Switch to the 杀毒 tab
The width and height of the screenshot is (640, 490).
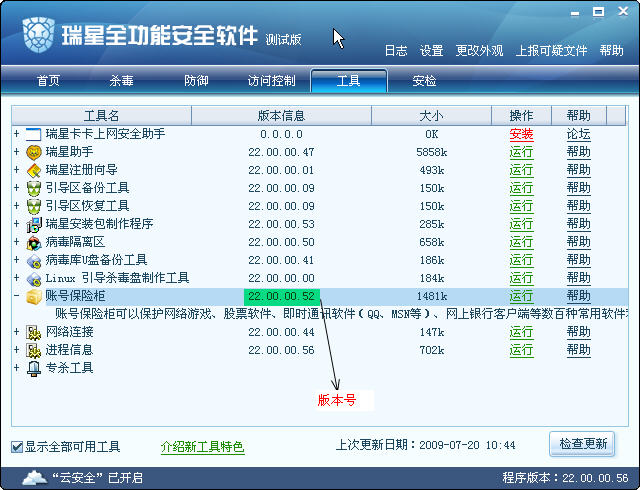121,80
